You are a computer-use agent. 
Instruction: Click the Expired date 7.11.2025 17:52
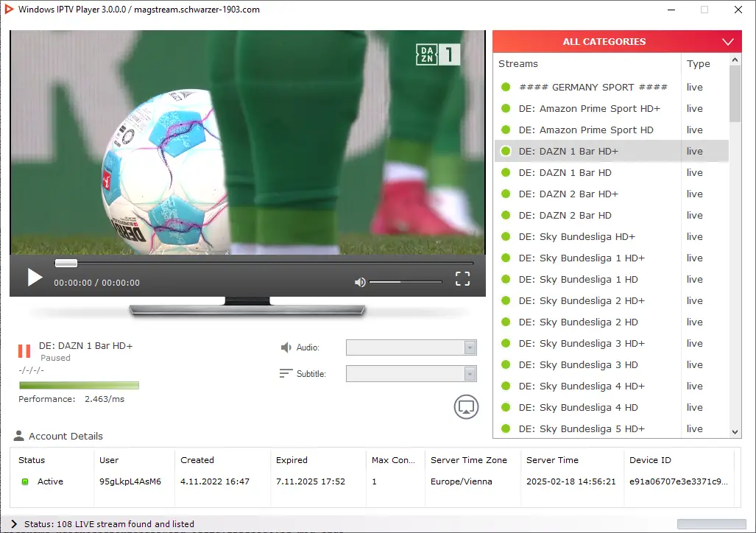[x=311, y=481]
